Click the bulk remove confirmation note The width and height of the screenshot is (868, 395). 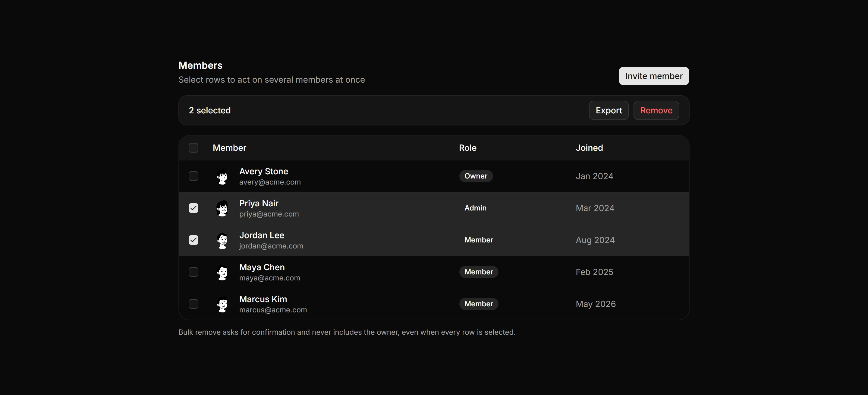click(347, 332)
